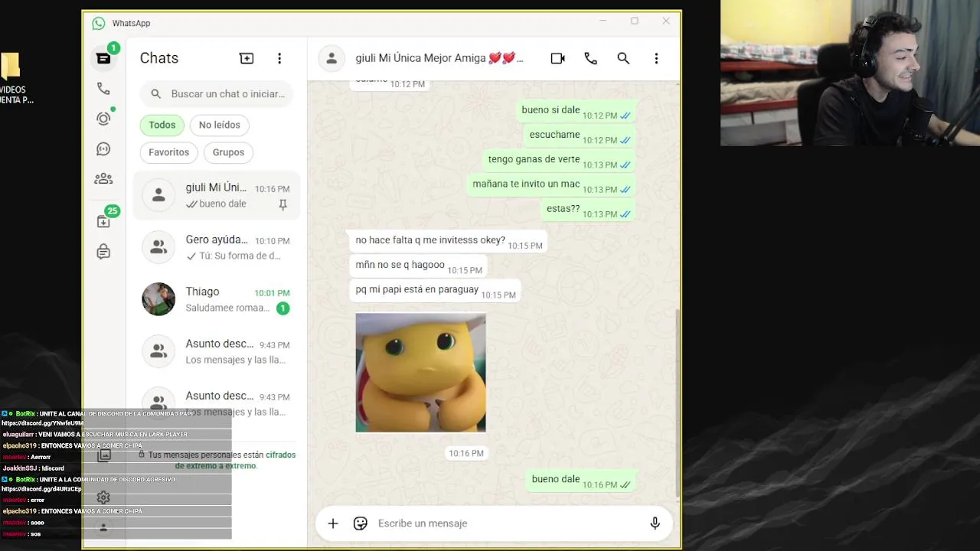Click the message 'pq mi papi está en paraguay'
Screen dimensions: 980x551
(434, 290)
